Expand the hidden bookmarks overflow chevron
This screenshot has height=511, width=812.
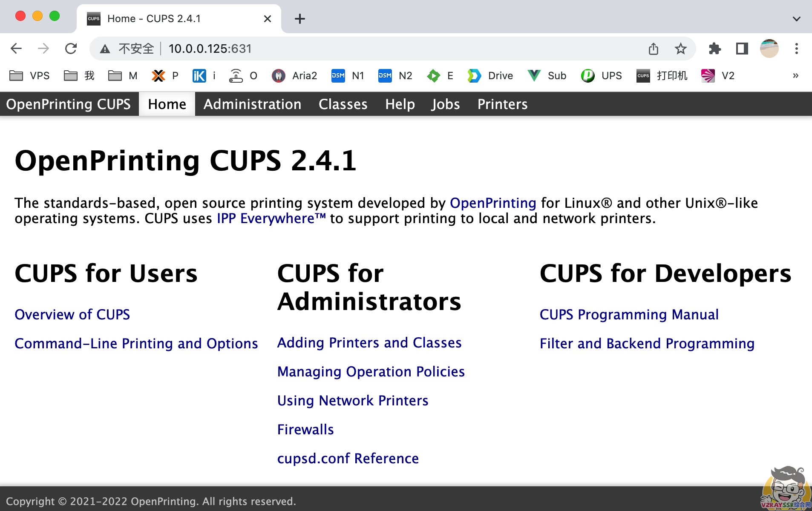pyautogui.click(x=795, y=76)
